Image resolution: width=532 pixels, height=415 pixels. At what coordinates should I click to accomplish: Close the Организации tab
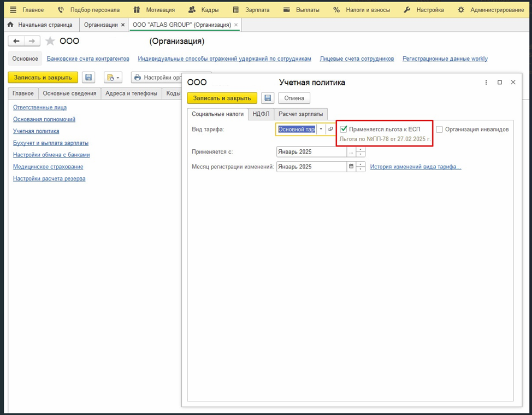[x=123, y=25]
